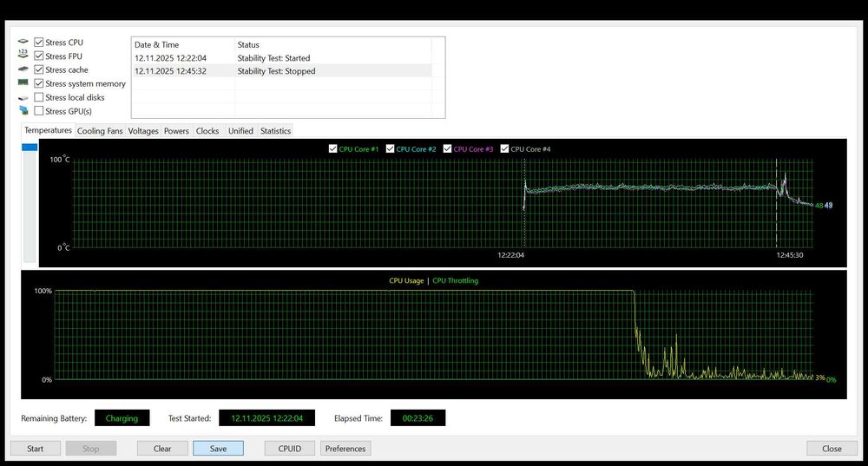Image resolution: width=868 pixels, height=466 pixels.
Task: Click the Stress GPU(s) monitor icon
Action: click(23, 111)
